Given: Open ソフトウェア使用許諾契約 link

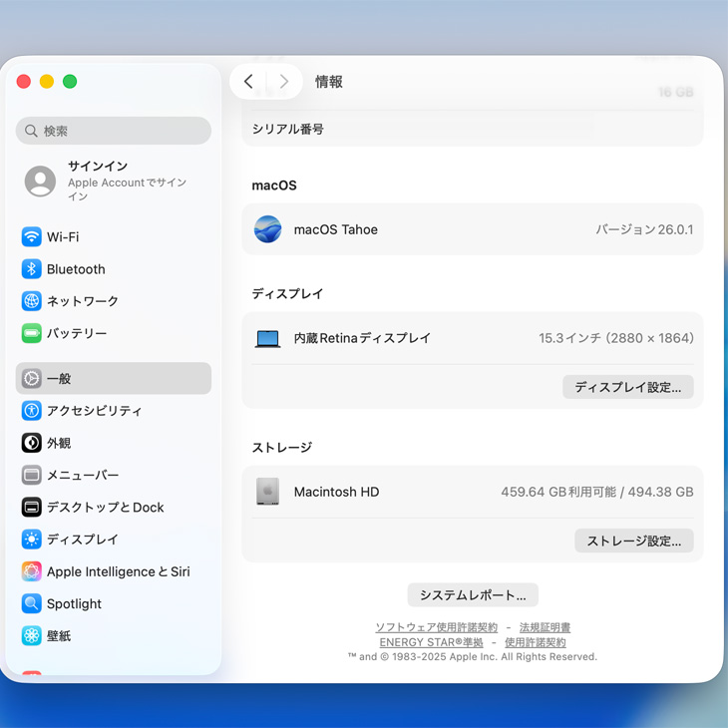Looking at the screenshot, I should coord(436,627).
